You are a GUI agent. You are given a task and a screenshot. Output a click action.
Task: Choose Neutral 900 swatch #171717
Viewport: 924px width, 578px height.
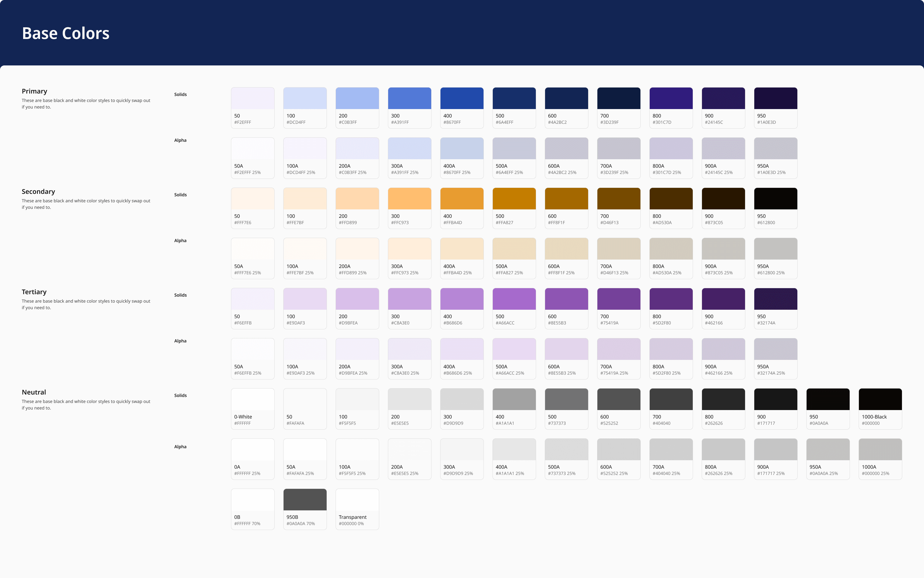click(x=776, y=409)
